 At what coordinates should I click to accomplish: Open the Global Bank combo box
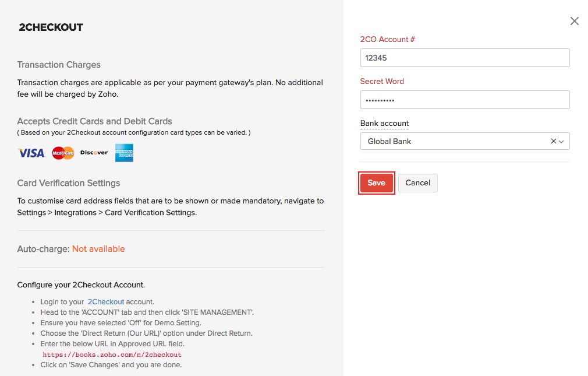(454, 141)
